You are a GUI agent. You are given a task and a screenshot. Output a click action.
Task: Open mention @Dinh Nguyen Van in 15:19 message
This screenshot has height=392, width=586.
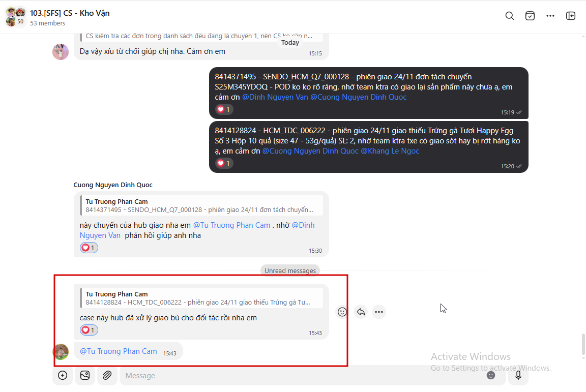(x=275, y=97)
